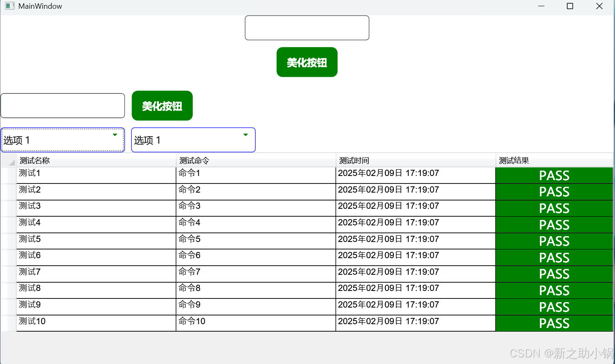Close the MainWindow window
The image size is (615, 364).
pos(599,6)
